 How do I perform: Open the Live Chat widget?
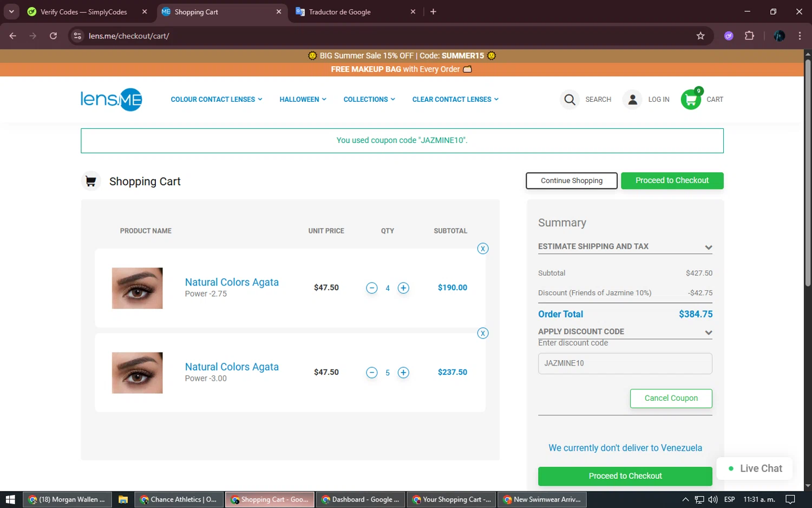point(755,468)
